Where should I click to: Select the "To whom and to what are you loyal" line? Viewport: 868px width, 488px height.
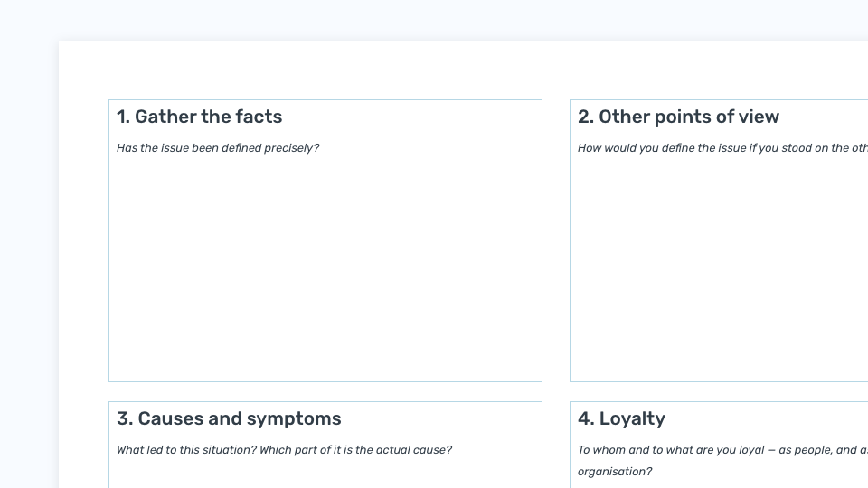[722, 450]
